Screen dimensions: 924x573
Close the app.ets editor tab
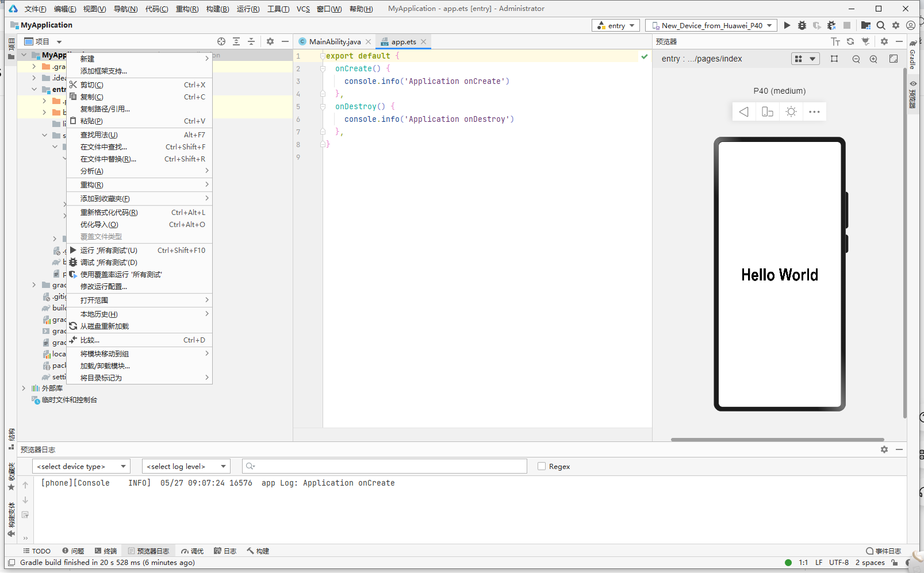424,41
